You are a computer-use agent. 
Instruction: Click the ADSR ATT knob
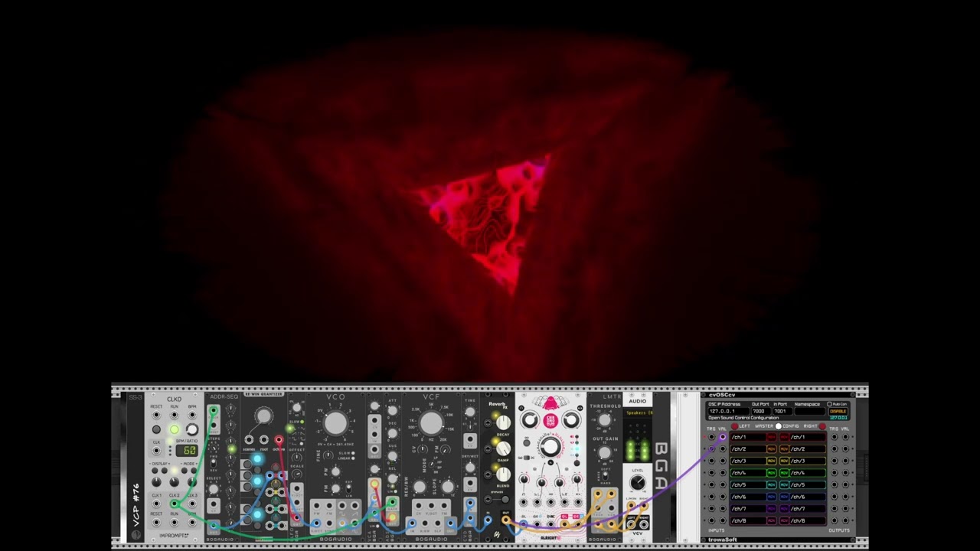coord(392,410)
